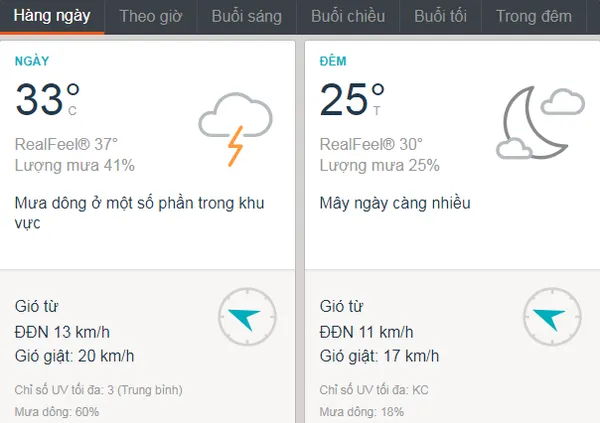The image size is (600, 423).
Task: Click the Lượng mưa 41% text
Action: pos(75,165)
